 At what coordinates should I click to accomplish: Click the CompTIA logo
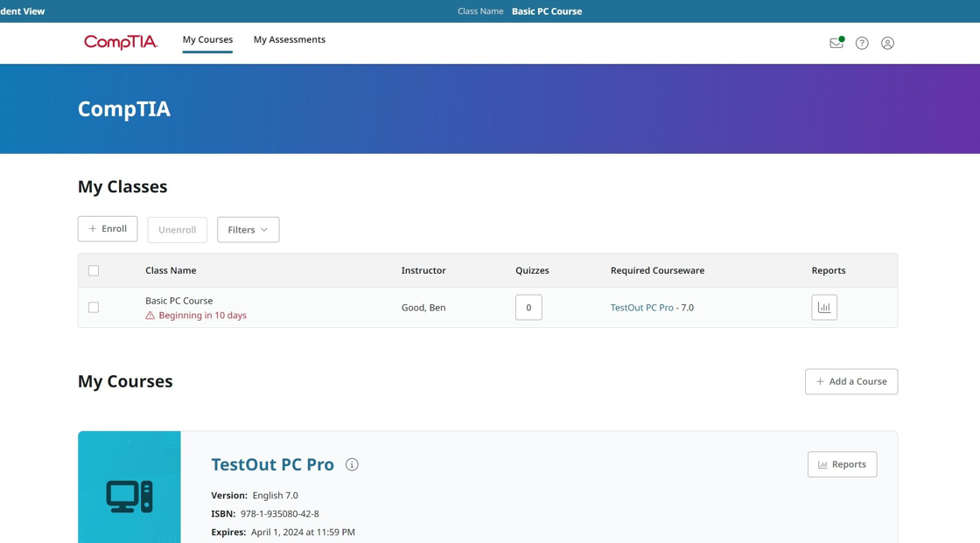121,42
